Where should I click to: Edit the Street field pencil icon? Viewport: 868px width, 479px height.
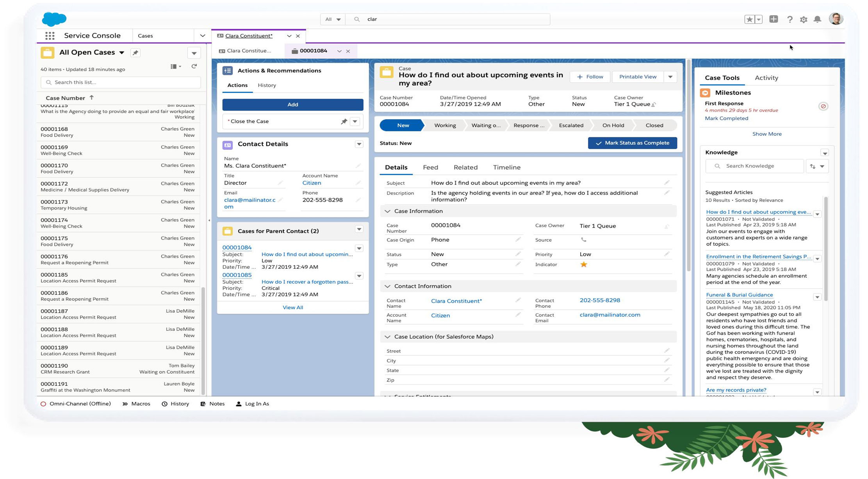pos(667,350)
